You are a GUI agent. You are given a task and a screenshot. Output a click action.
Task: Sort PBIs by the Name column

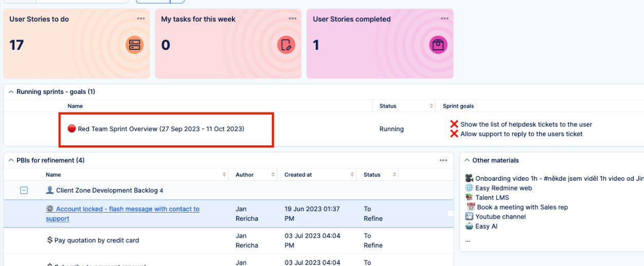(x=224, y=175)
